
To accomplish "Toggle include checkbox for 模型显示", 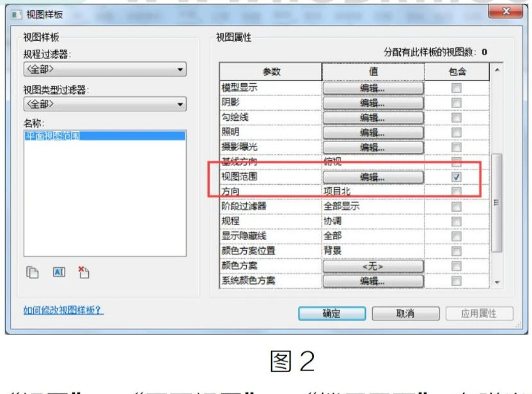I will [457, 88].
